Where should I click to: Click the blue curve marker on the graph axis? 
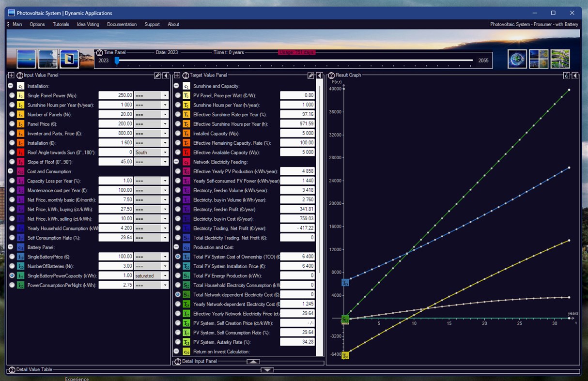click(345, 283)
